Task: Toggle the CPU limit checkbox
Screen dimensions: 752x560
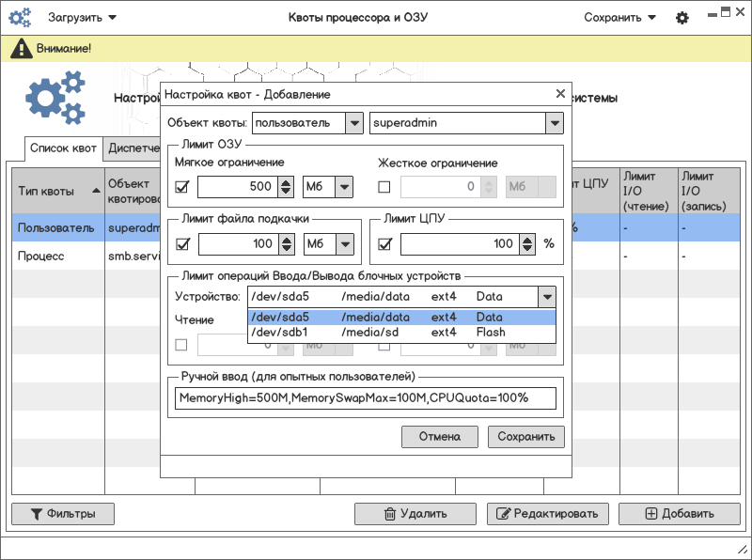Action: (x=384, y=244)
